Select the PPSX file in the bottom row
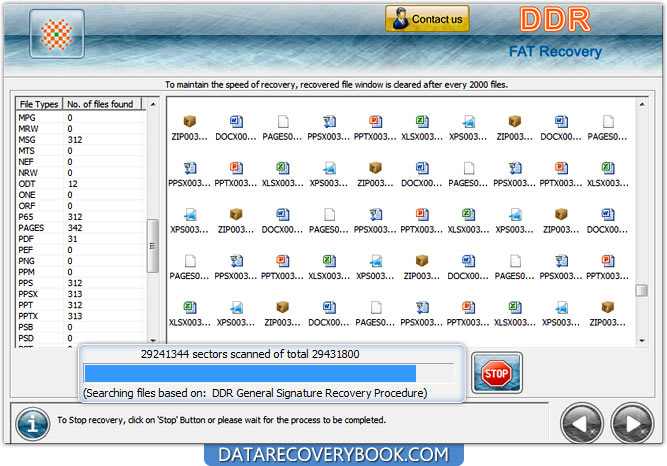Screen dimensions: 667x466 click(x=422, y=314)
